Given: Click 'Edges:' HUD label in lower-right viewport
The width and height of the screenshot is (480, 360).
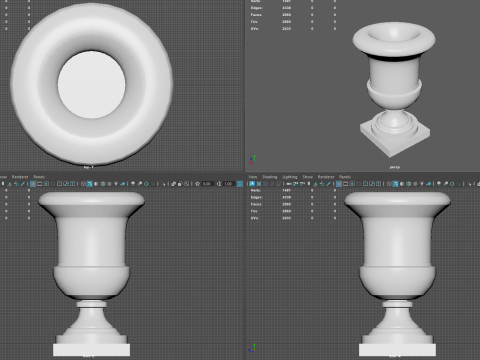Looking at the screenshot, I should point(256,197).
